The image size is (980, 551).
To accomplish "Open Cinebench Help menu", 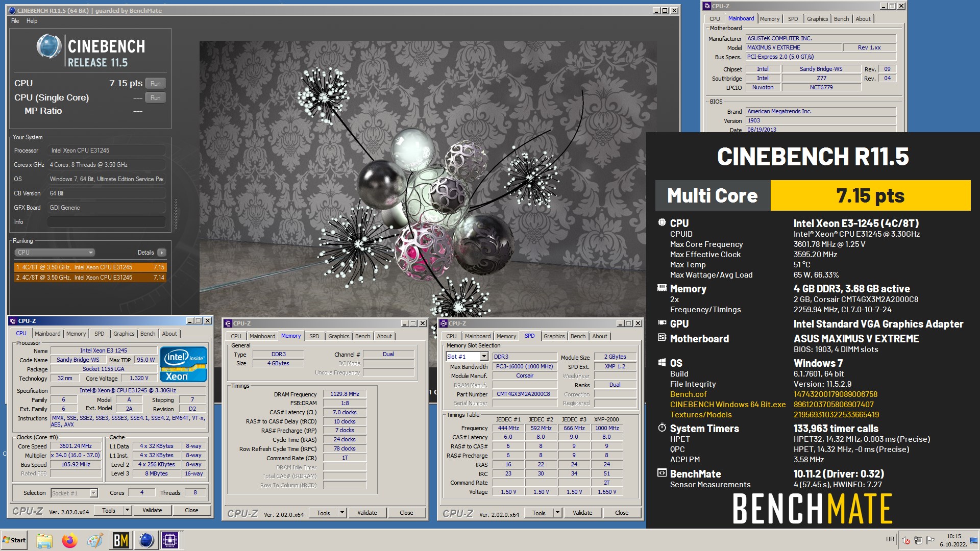I will 32,21.
